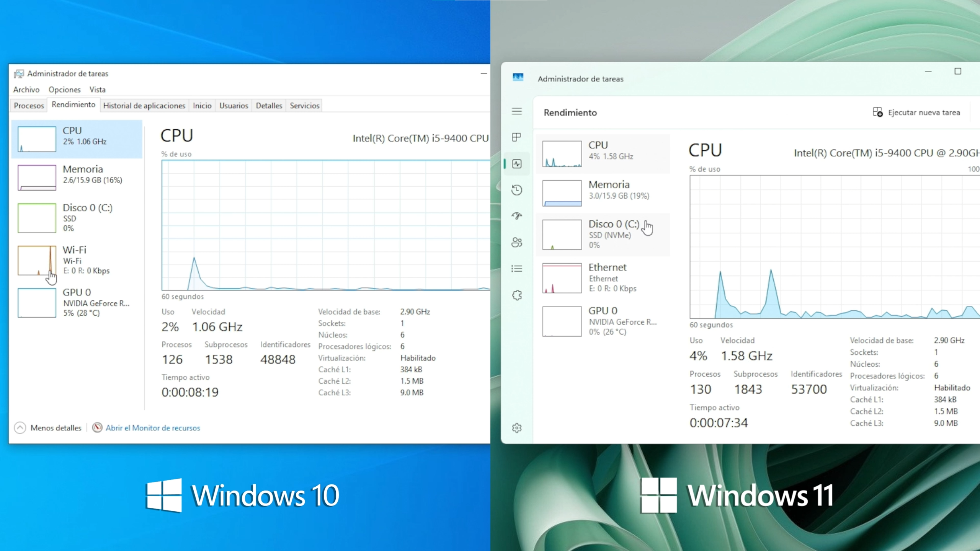Click the Windows 11 Caché L3 value "9.0 MB"

click(946, 423)
